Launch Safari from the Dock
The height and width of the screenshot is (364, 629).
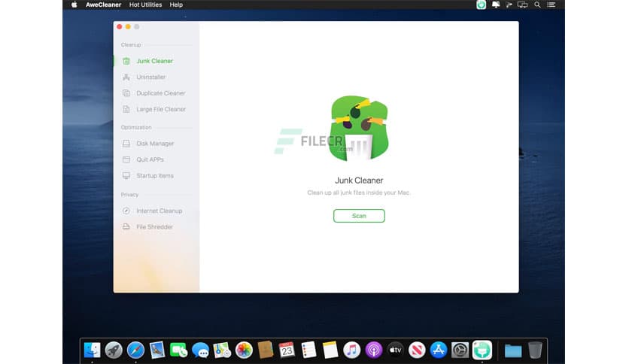click(x=135, y=350)
